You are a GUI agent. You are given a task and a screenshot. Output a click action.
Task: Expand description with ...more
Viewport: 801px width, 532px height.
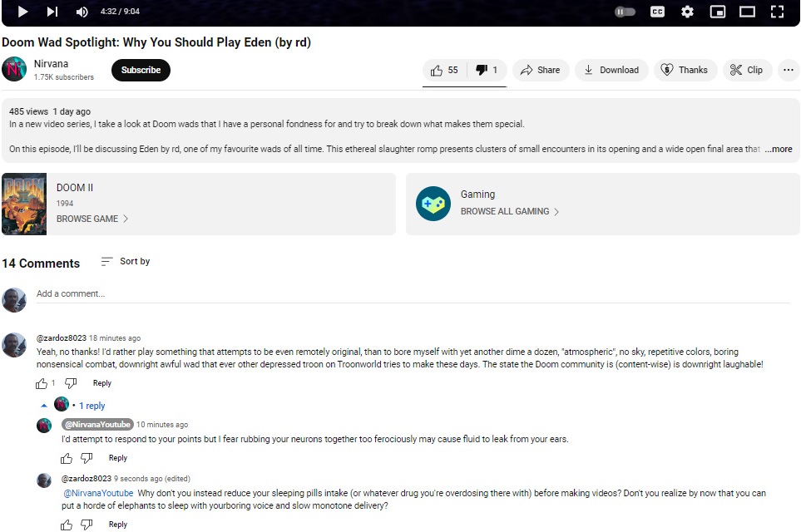pos(779,149)
